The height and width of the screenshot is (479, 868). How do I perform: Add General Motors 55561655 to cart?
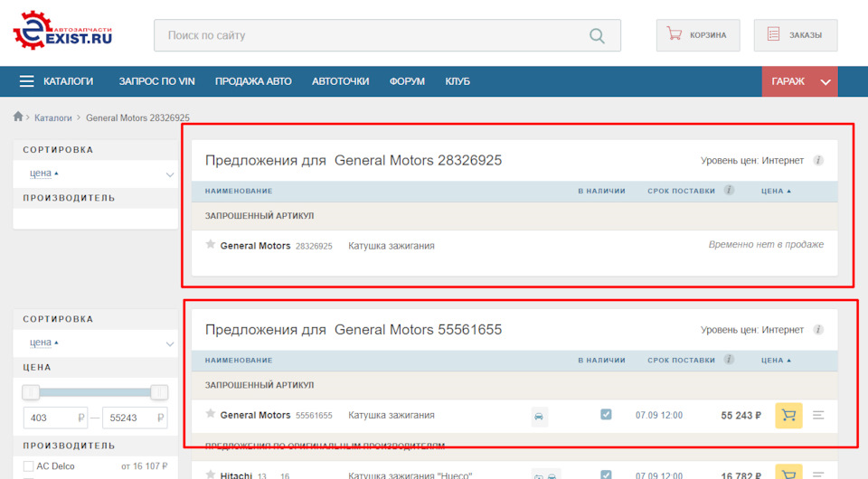pos(788,416)
